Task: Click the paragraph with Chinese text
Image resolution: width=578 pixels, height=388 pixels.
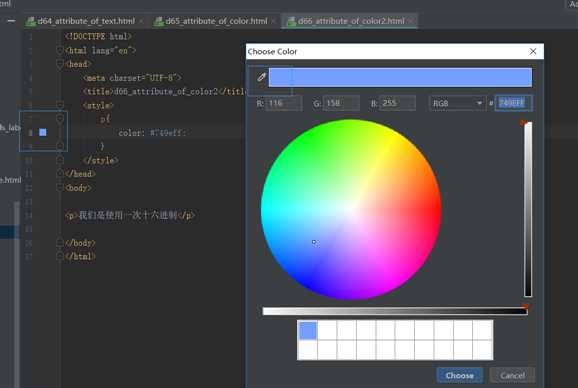Action: 130,215
